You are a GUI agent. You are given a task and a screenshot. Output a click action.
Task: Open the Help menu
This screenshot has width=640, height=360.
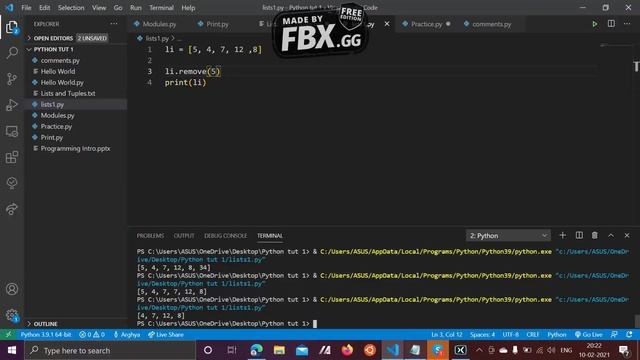[x=188, y=8]
